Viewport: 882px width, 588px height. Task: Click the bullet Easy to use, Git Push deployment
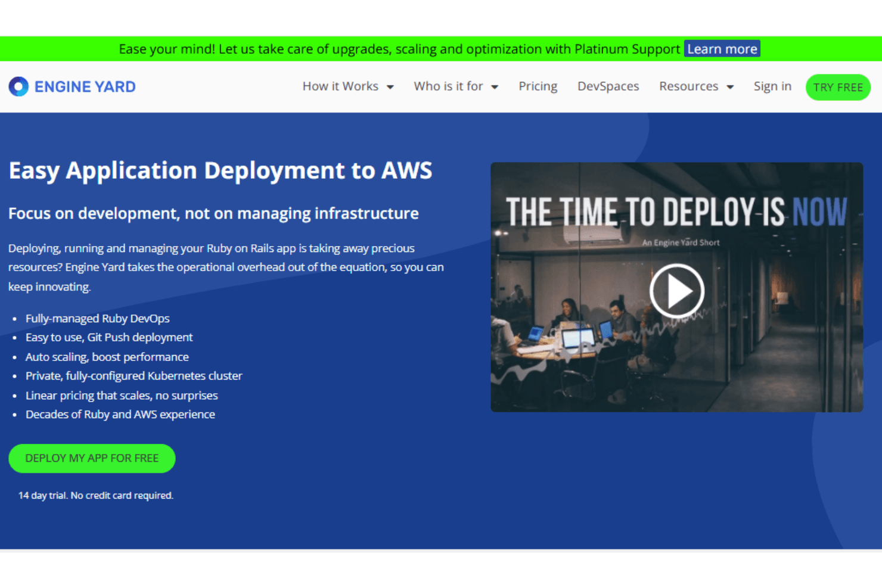point(109,337)
